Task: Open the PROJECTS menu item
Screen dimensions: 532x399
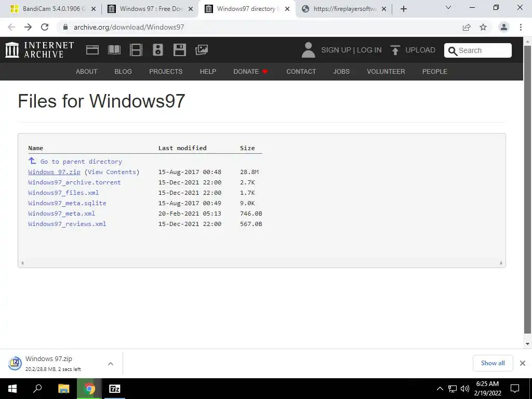Action: [166, 72]
